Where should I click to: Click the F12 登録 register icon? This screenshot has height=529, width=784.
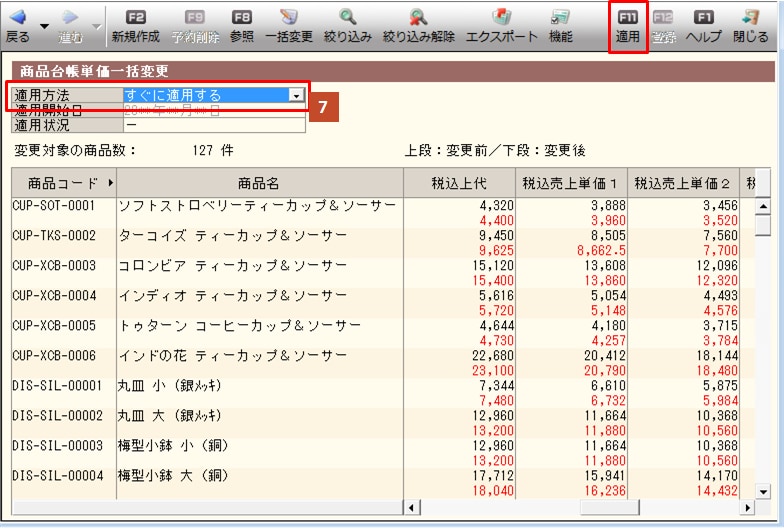tap(663, 18)
